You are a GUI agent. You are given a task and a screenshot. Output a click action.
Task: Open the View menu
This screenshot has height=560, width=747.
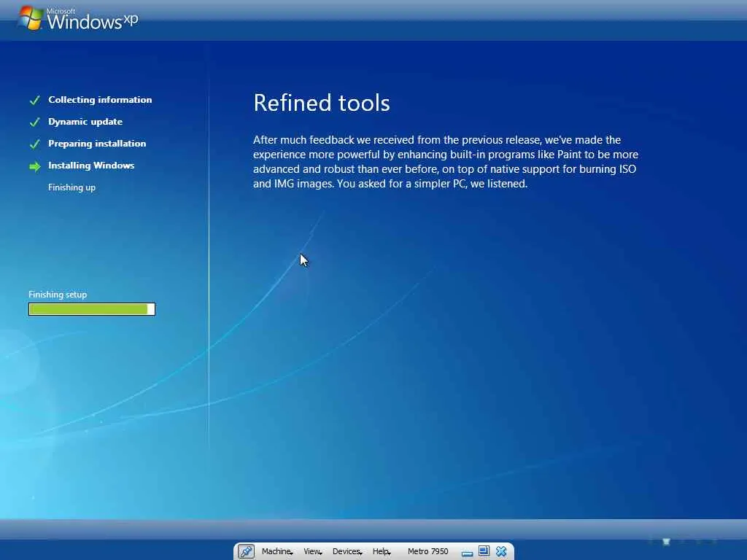312,551
